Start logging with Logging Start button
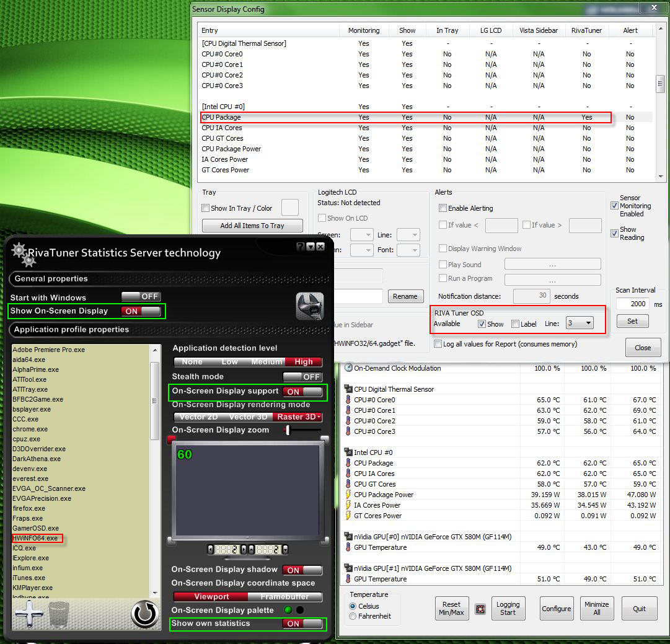Viewport: 670px width, 644px height. coord(508,609)
